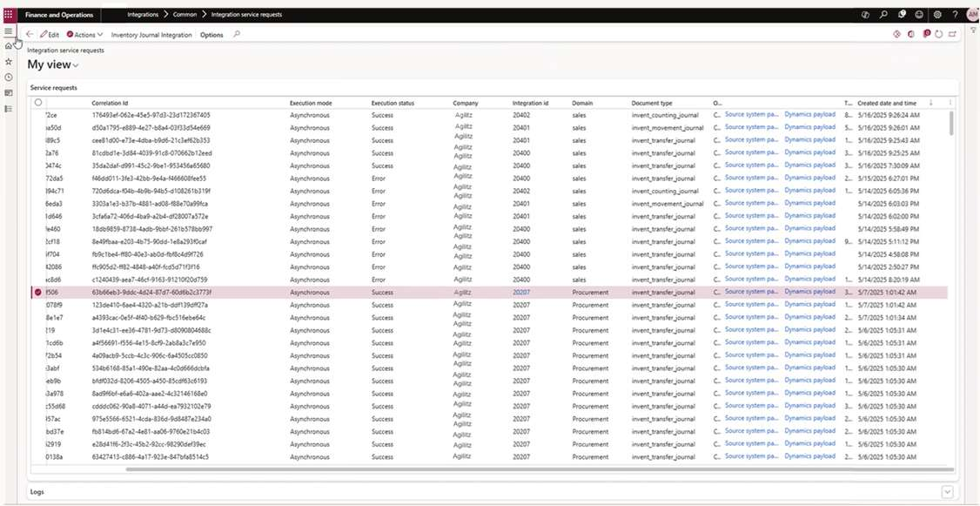Screen dimensions: 980x506
Task: Open Workspaces icon in sidebar
Action: (8, 92)
